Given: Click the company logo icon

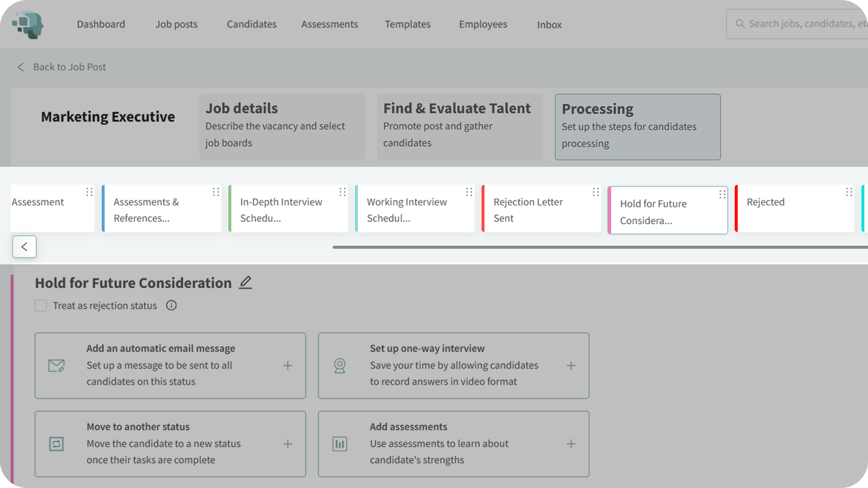Looking at the screenshot, I should coord(28,24).
